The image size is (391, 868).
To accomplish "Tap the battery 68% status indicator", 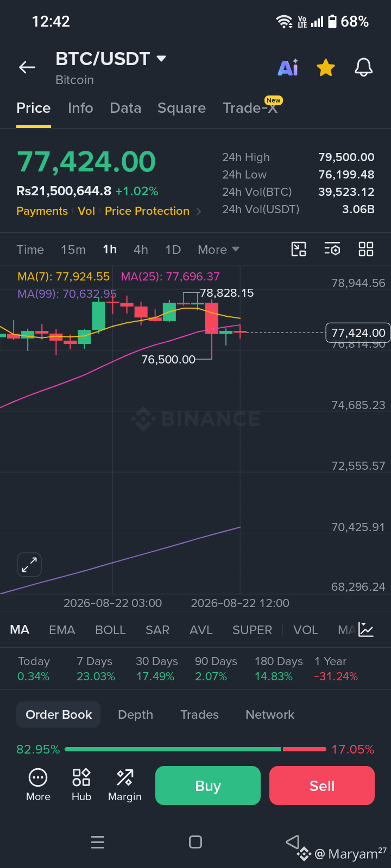I will 348,22.
